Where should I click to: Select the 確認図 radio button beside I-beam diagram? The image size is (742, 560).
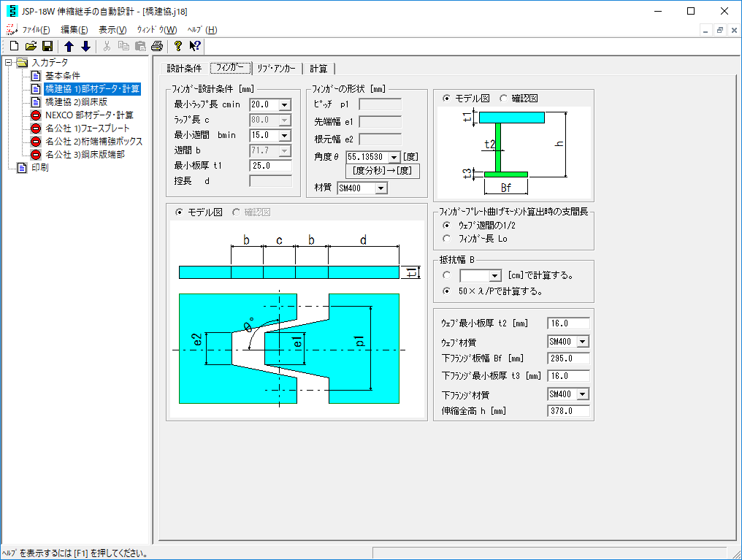click(x=504, y=98)
